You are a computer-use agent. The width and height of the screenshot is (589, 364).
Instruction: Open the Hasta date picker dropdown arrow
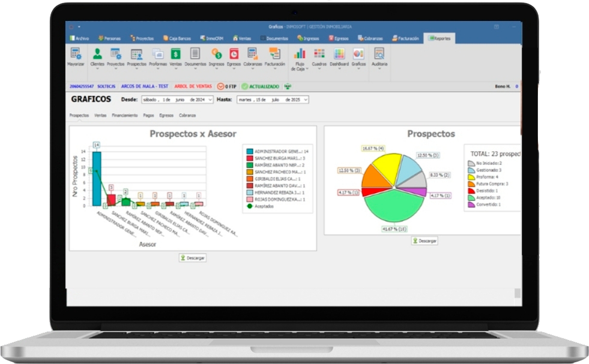(x=306, y=100)
